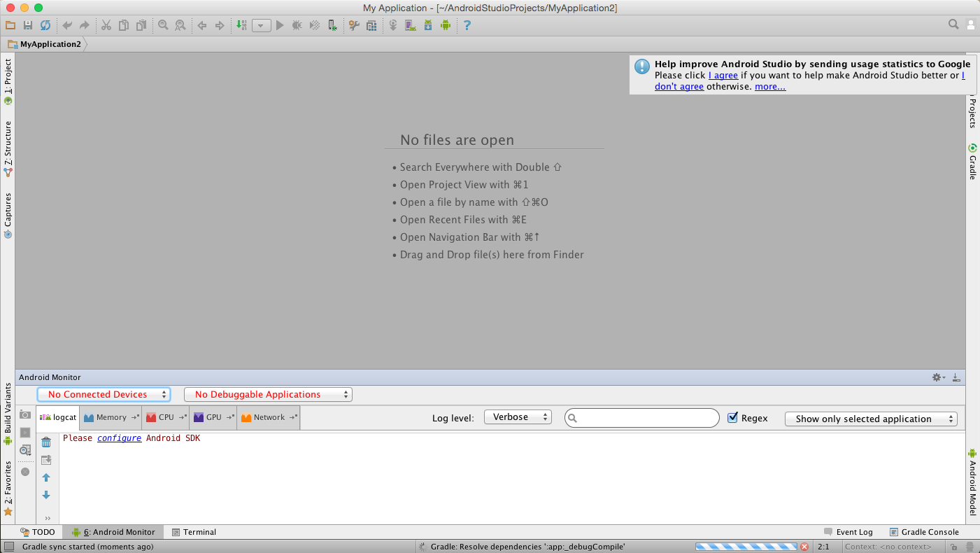Click the 'don't agree' link
Screen dimensions: 980x553
(x=679, y=86)
